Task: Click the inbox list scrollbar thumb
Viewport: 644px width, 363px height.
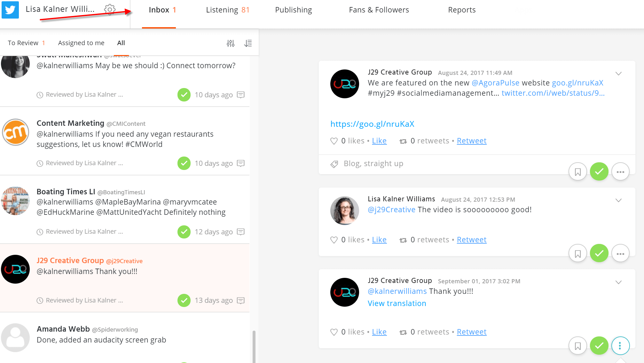Action: point(254,347)
